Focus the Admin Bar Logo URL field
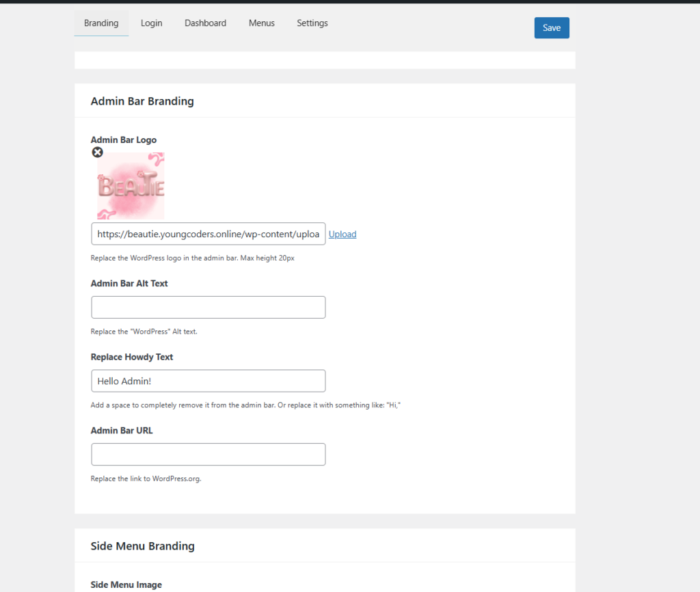 pyautogui.click(x=208, y=234)
